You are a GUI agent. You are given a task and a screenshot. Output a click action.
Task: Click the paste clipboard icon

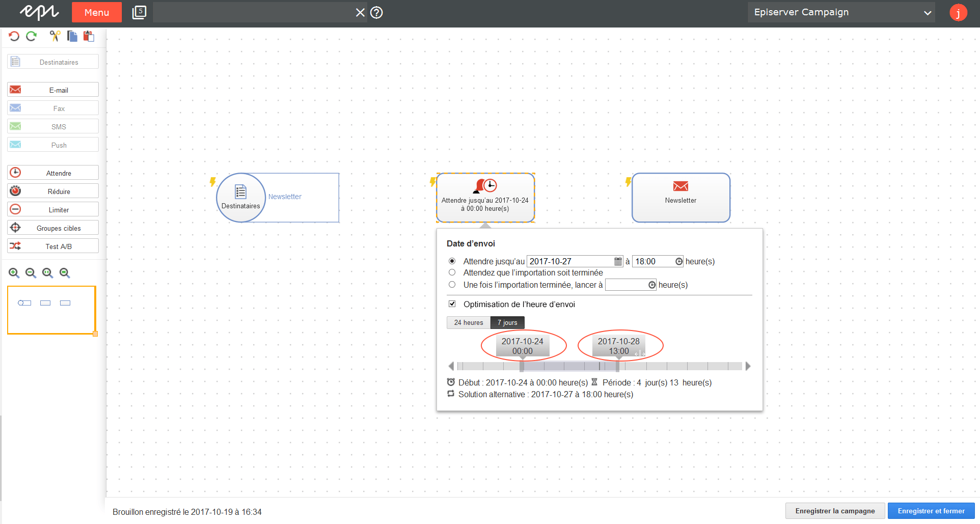point(89,36)
